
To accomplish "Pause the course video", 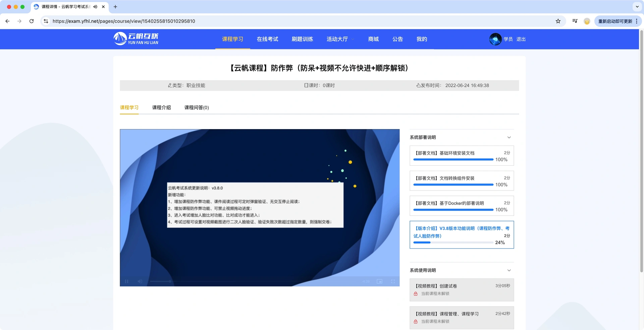I will tap(126, 281).
